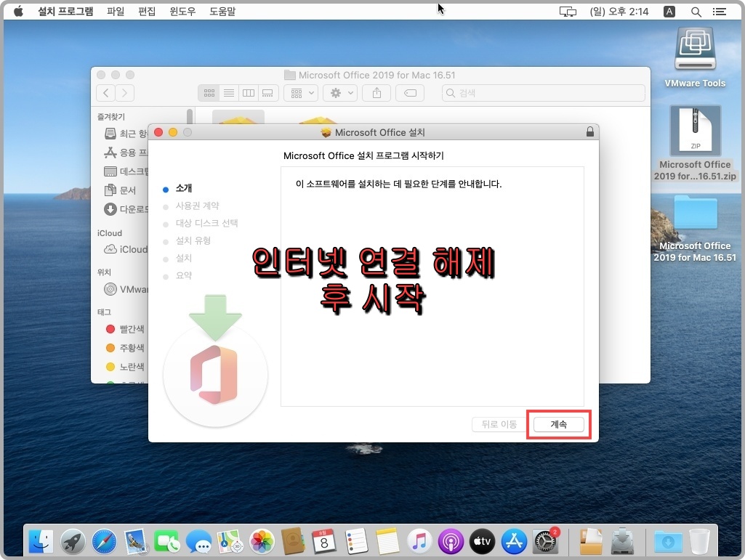Open the Finder action gear dropdown

[x=338, y=93]
